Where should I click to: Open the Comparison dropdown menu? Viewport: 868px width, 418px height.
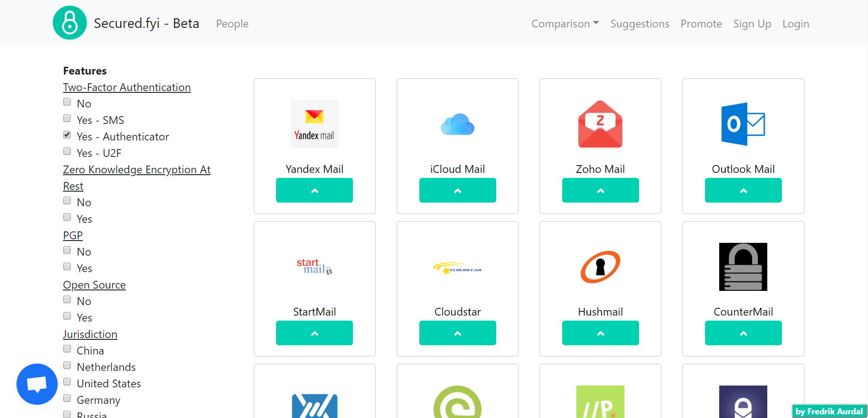coord(565,23)
